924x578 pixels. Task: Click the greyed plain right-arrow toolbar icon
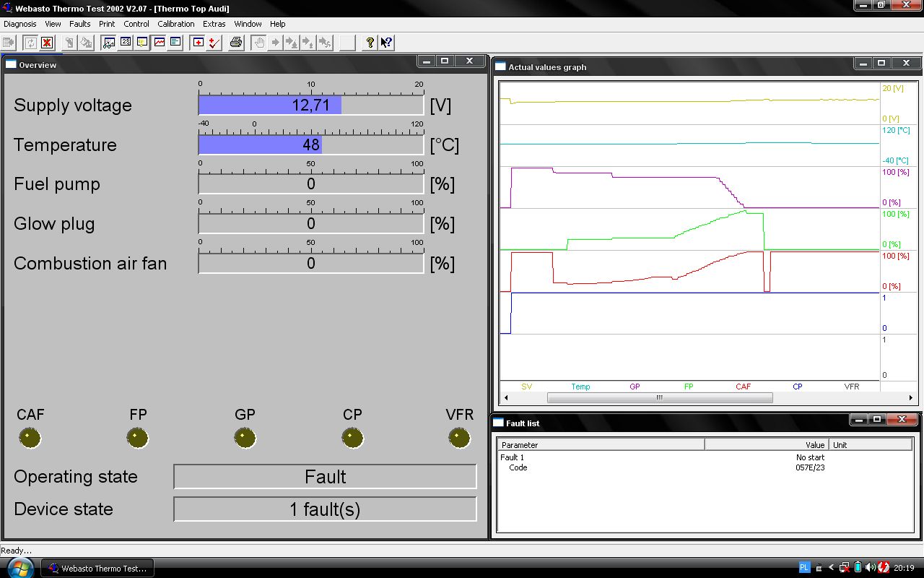tap(276, 43)
